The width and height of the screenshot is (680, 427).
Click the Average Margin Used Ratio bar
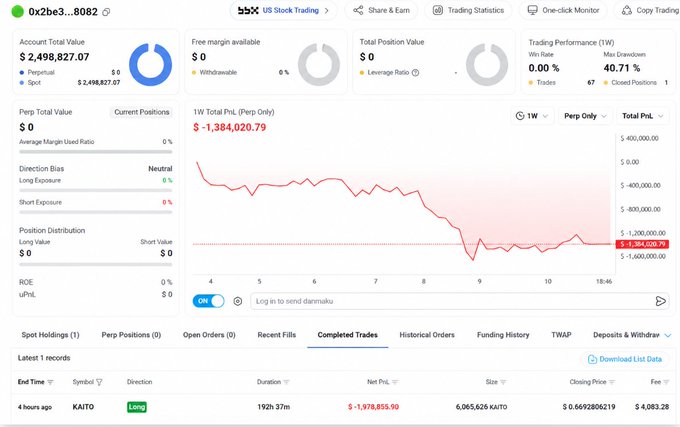(95, 152)
